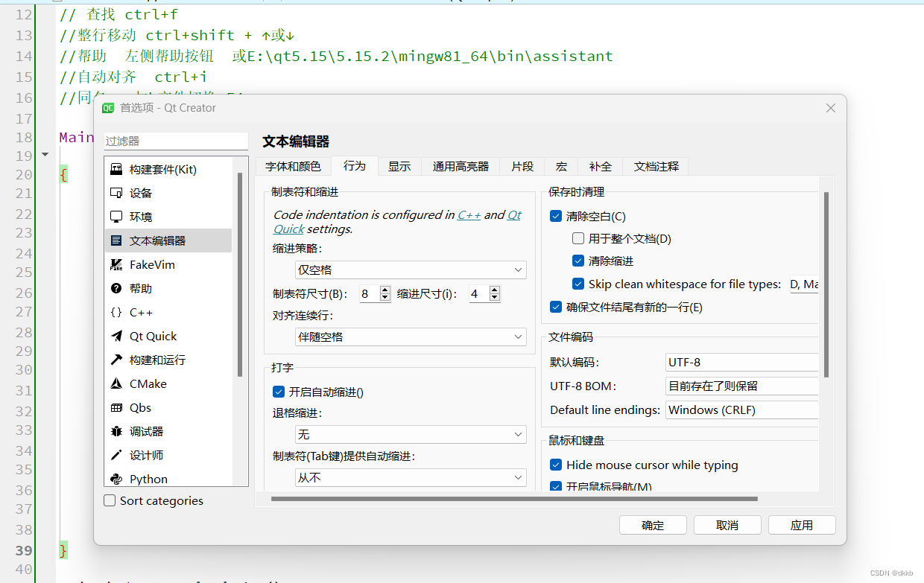Enable Sort categories checkbox

[110, 500]
